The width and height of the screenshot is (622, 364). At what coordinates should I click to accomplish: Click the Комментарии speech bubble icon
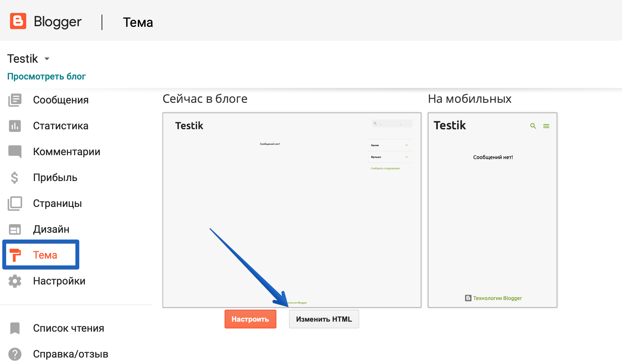coord(15,152)
